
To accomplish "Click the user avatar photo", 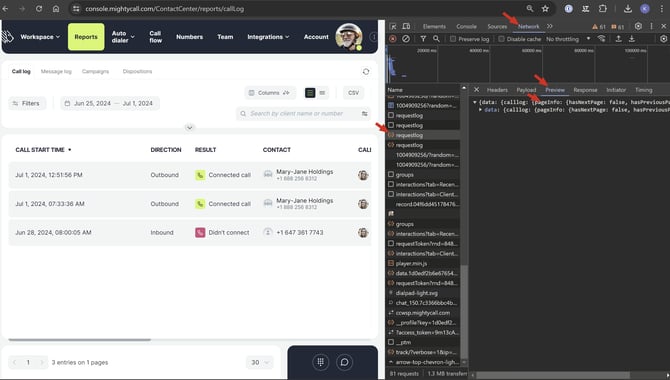I will pos(349,37).
